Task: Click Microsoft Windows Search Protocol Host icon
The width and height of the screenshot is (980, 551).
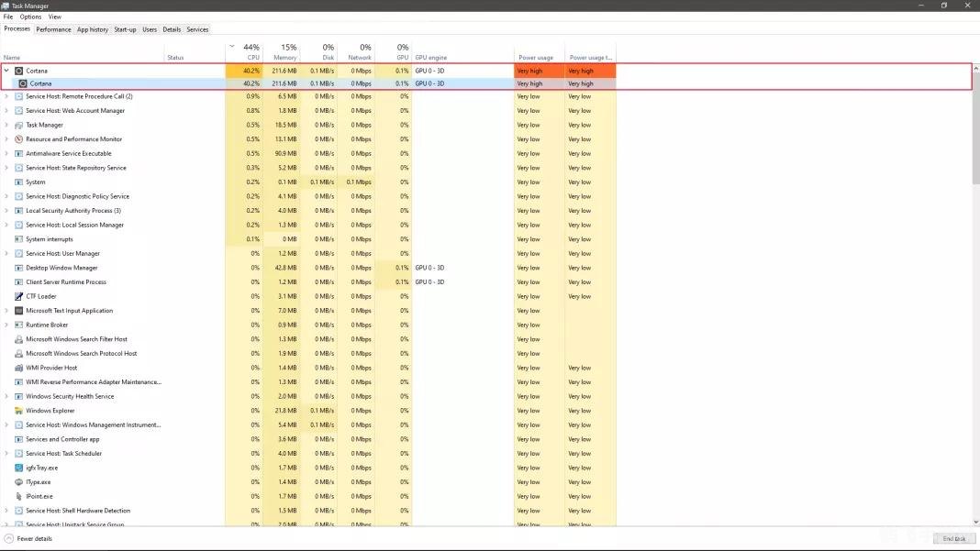Action: click(x=18, y=354)
